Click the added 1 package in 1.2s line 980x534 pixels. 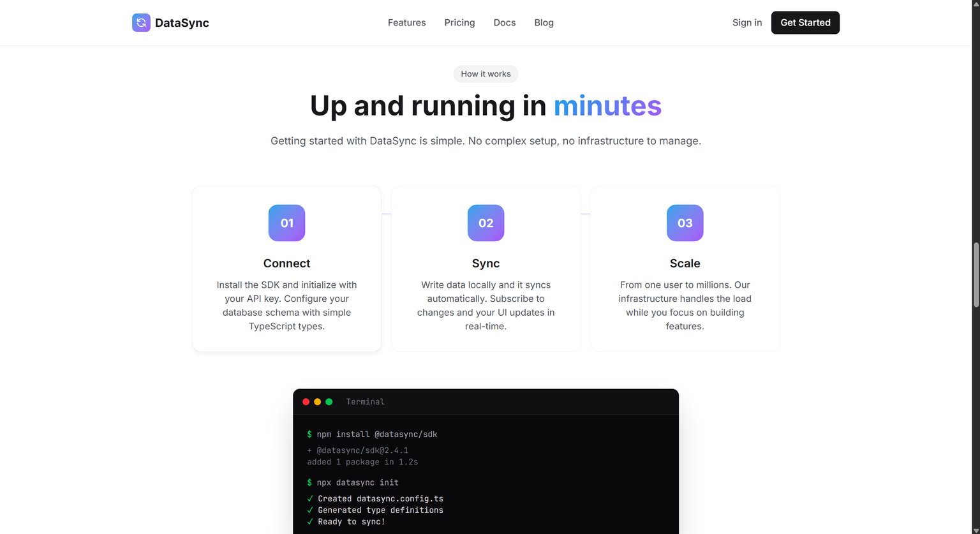click(362, 462)
